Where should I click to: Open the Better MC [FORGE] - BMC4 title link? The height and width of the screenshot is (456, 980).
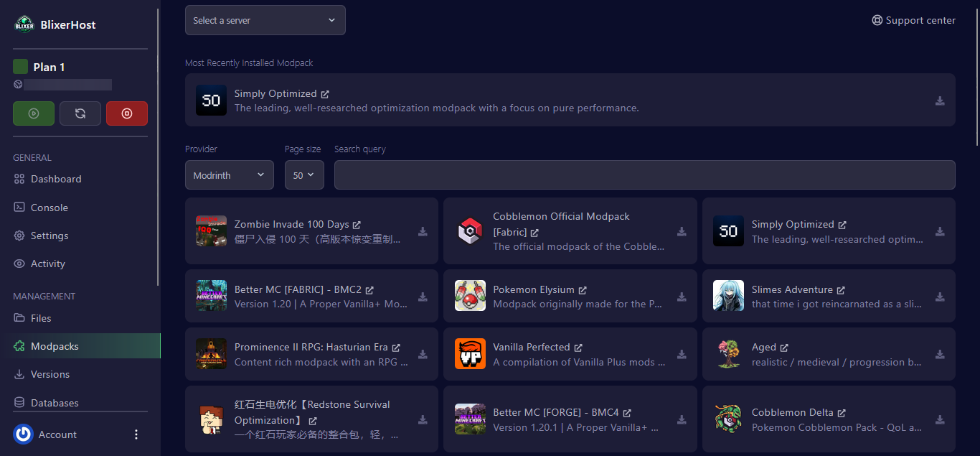(x=556, y=413)
